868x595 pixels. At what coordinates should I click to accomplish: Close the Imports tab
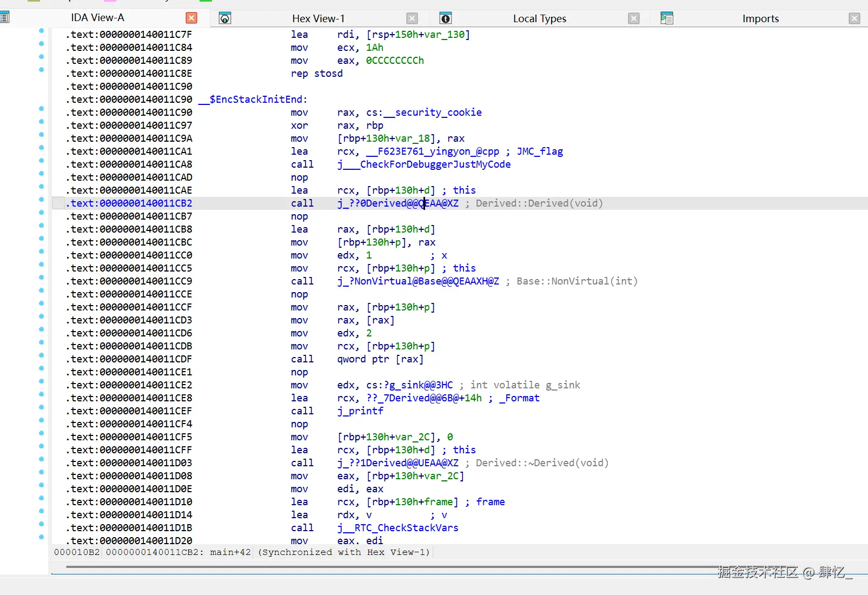coord(854,18)
